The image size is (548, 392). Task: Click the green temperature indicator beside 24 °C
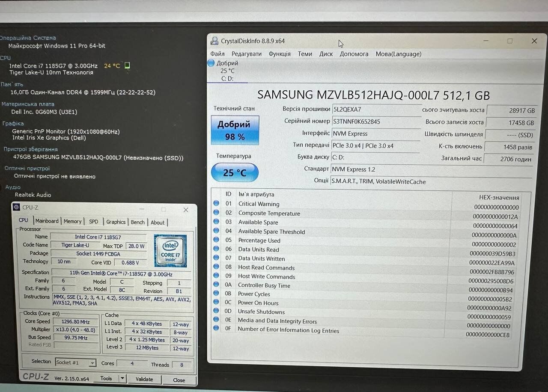coord(127,65)
